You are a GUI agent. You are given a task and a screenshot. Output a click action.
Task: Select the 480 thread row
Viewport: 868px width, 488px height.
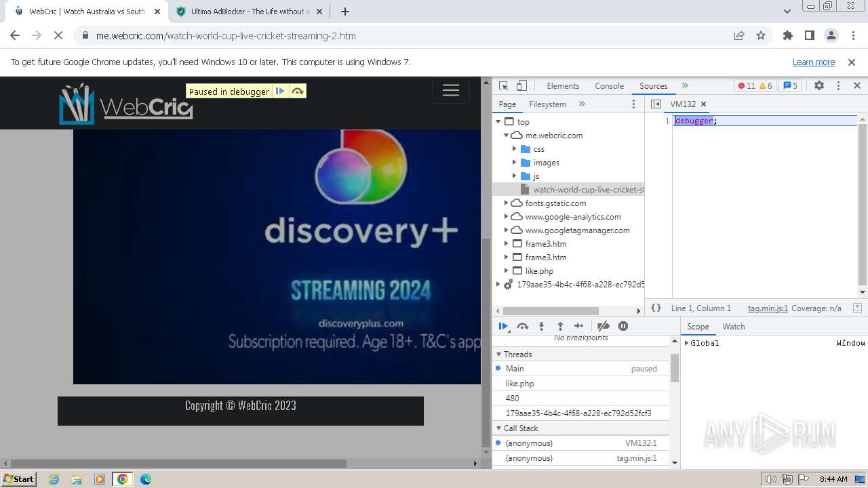[x=581, y=399]
